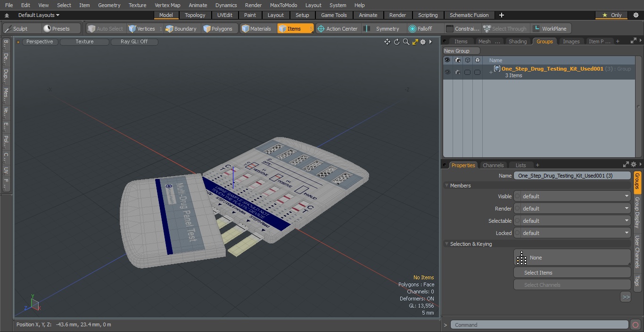Add a new tab beside Lists

click(x=537, y=165)
